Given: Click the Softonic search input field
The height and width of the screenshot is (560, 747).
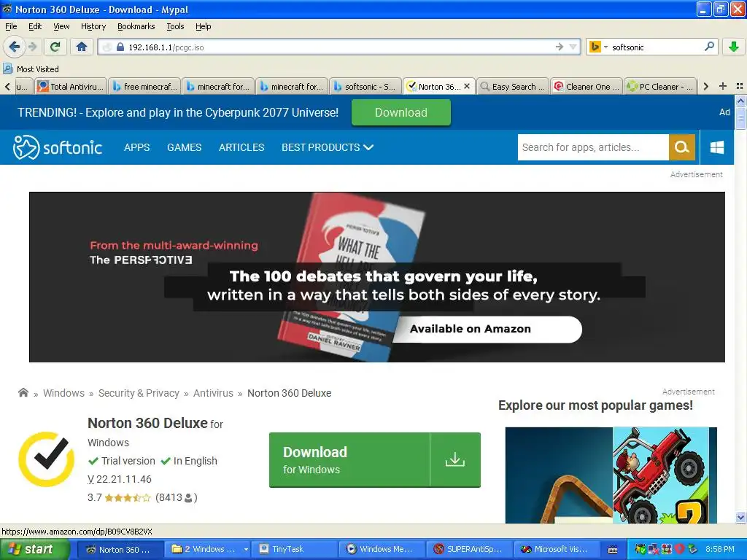Looking at the screenshot, I should click(593, 147).
